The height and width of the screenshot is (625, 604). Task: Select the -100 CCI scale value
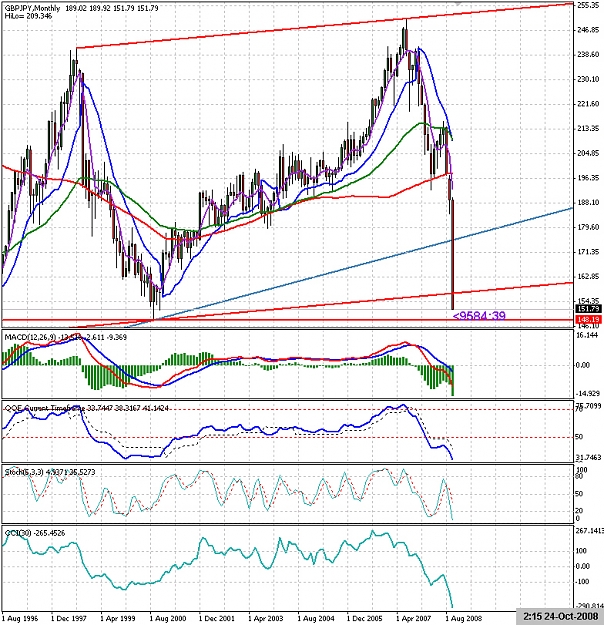pos(582,582)
